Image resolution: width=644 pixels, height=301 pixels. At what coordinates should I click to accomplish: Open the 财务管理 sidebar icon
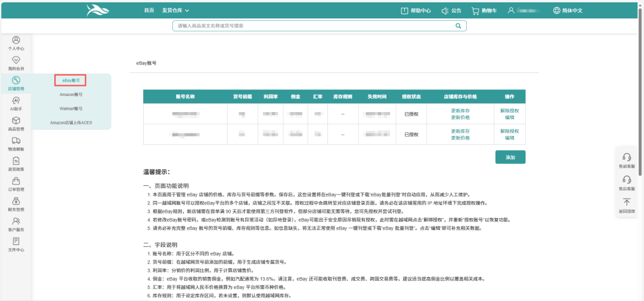pos(16,201)
